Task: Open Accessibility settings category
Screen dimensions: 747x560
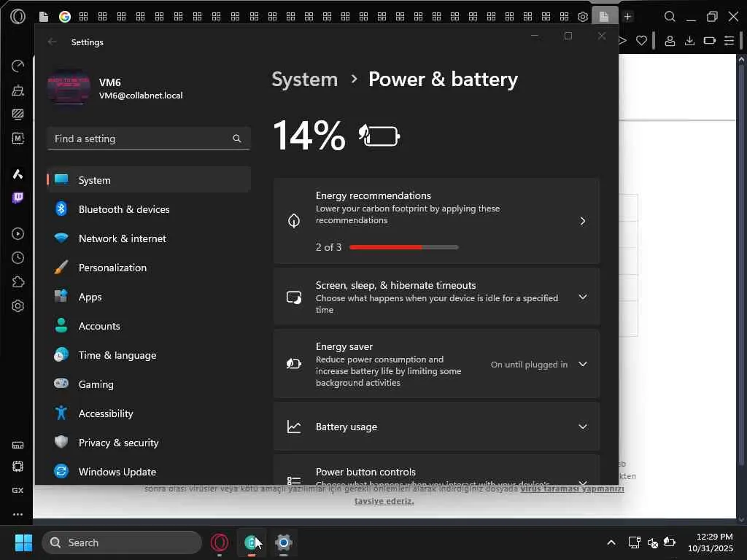Action: (x=149, y=413)
